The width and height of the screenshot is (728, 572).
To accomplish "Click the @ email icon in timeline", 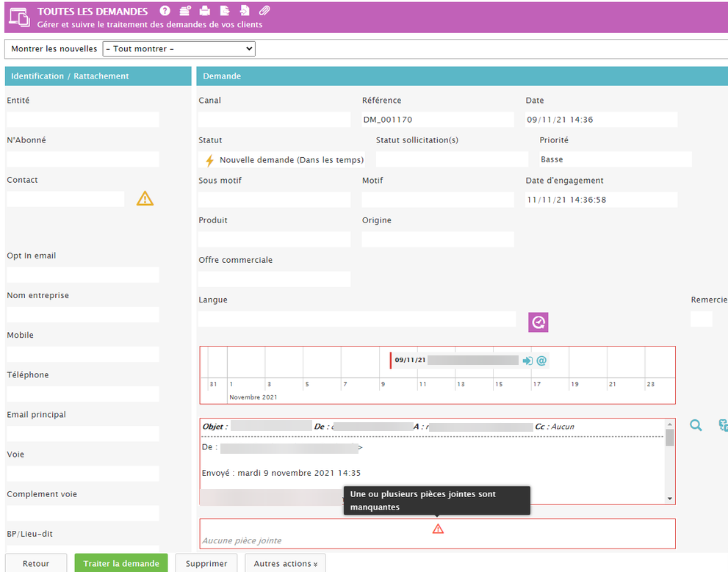I will (x=541, y=361).
